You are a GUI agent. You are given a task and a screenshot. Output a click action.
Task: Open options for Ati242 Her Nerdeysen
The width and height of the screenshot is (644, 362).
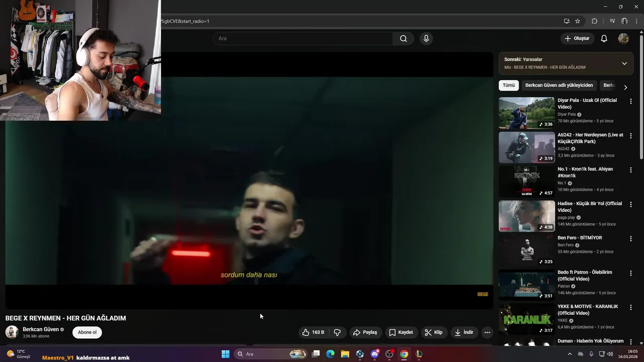[631, 136]
